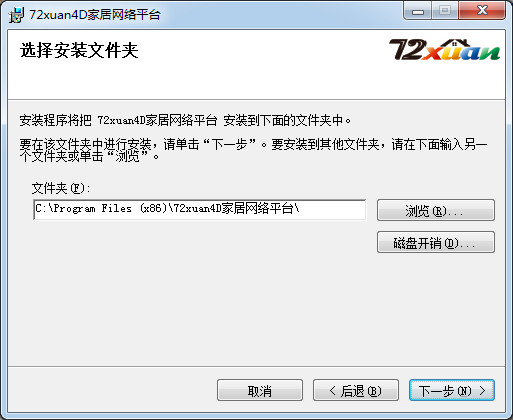Click the heading 选择安装文件夹
Viewport: 513px width, 420px height.
click(x=79, y=51)
